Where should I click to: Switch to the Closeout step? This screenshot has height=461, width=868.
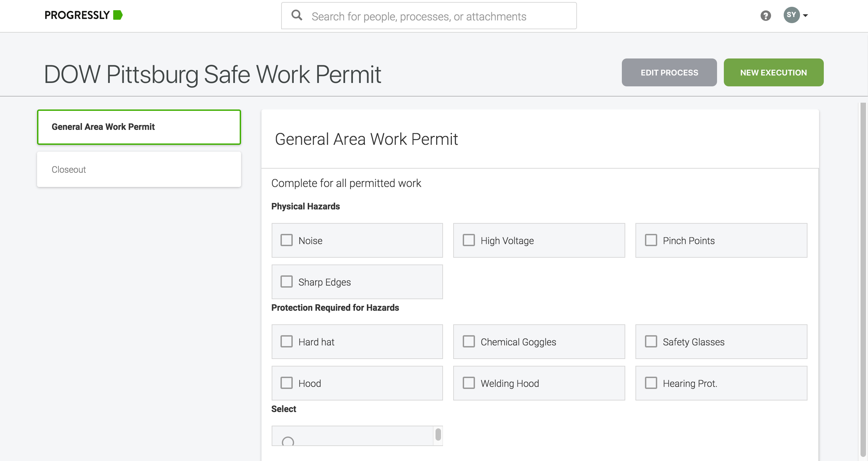[x=139, y=169]
